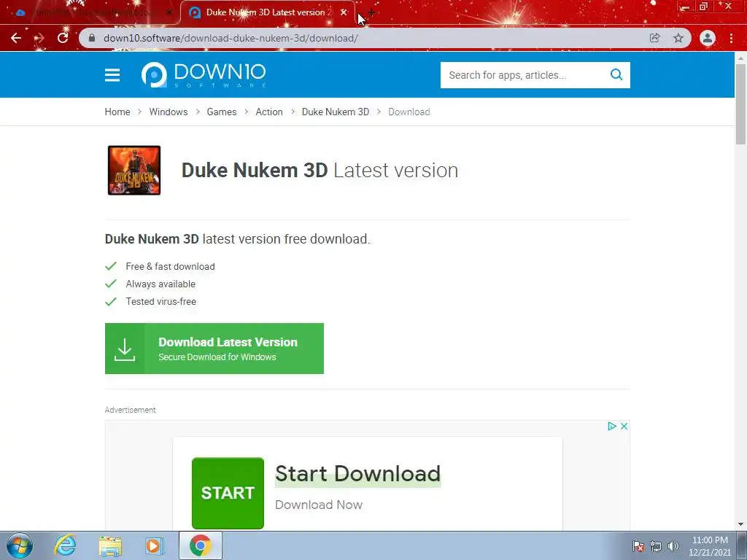Launch Internet Explorer from taskbar

click(65, 545)
